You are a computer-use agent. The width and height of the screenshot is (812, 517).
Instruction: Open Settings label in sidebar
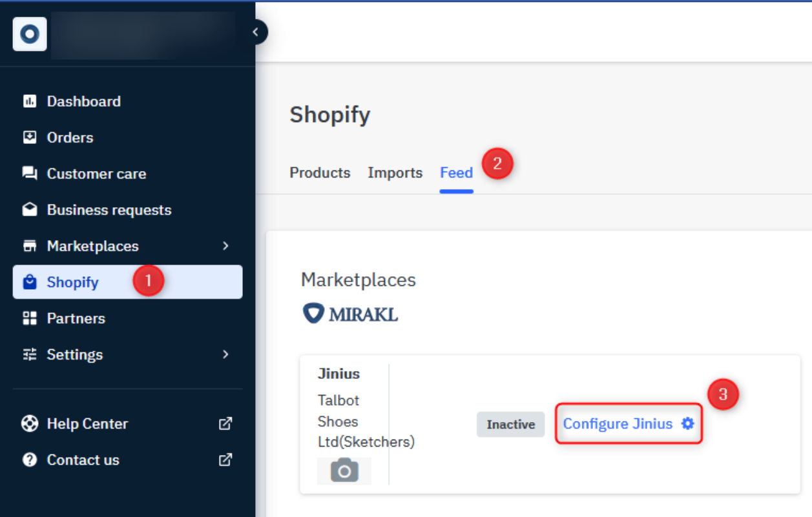[x=74, y=354]
